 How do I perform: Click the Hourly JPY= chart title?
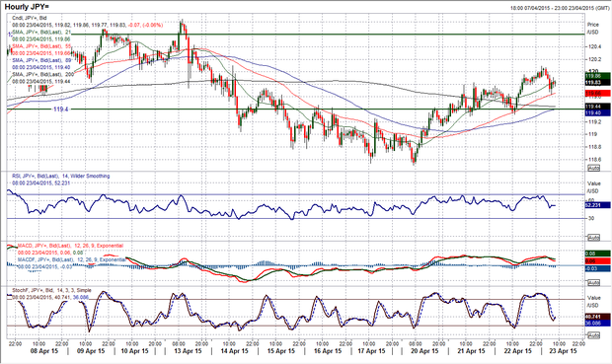coord(27,7)
